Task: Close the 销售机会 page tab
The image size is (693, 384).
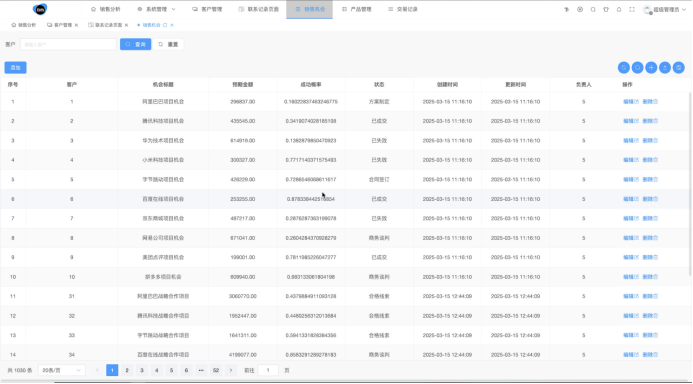Action: click(x=172, y=25)
